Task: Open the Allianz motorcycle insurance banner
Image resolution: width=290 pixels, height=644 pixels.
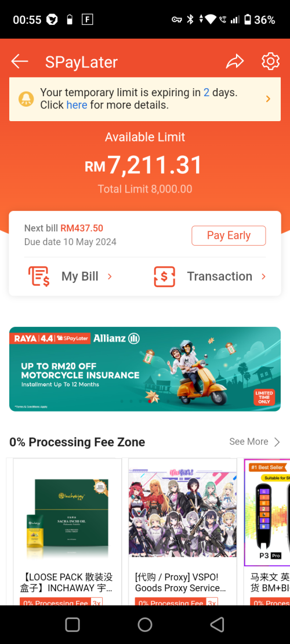Action: 145,369
